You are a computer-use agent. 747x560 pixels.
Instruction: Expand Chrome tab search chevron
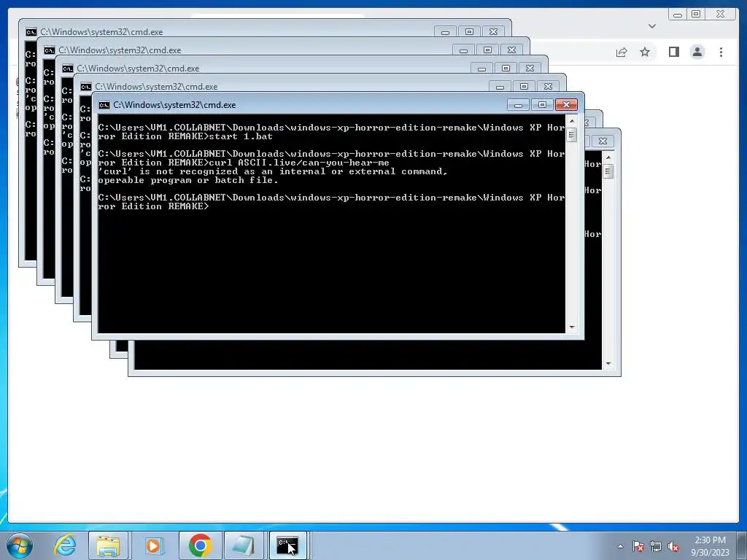(652, 26)
